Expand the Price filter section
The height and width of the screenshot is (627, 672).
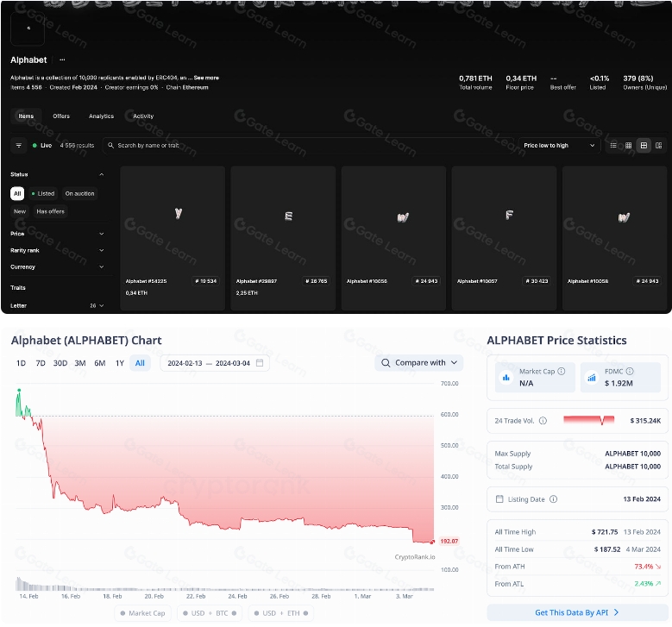tap(102, 234)
